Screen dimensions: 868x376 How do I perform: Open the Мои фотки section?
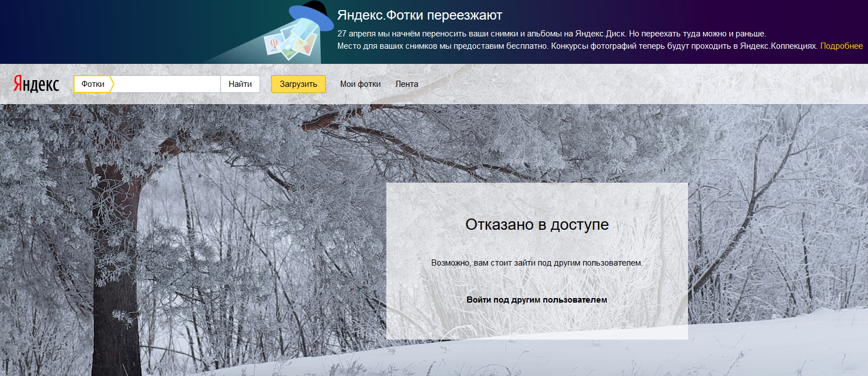361,84
